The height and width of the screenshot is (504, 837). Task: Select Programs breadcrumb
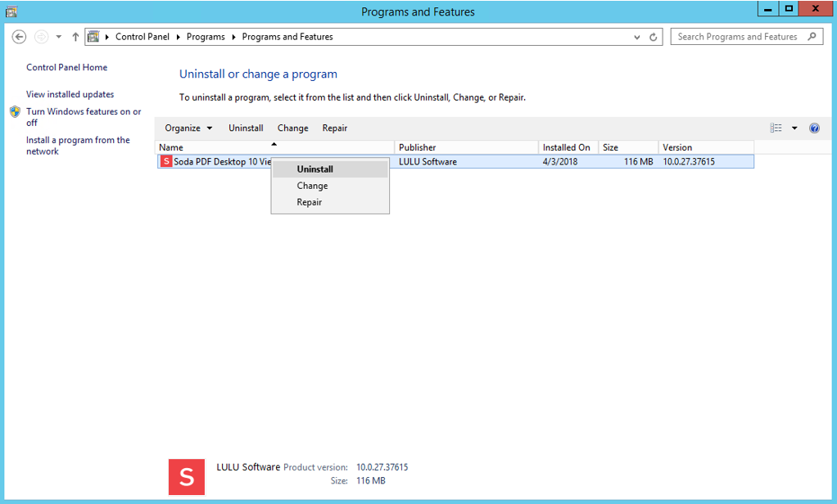pyautogui.click(x=206, y=37)
